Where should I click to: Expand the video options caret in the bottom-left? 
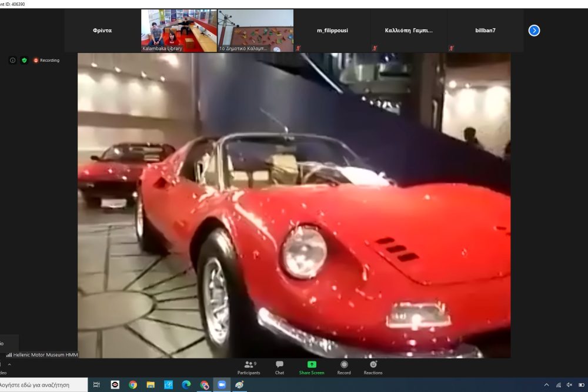[9, 364]
